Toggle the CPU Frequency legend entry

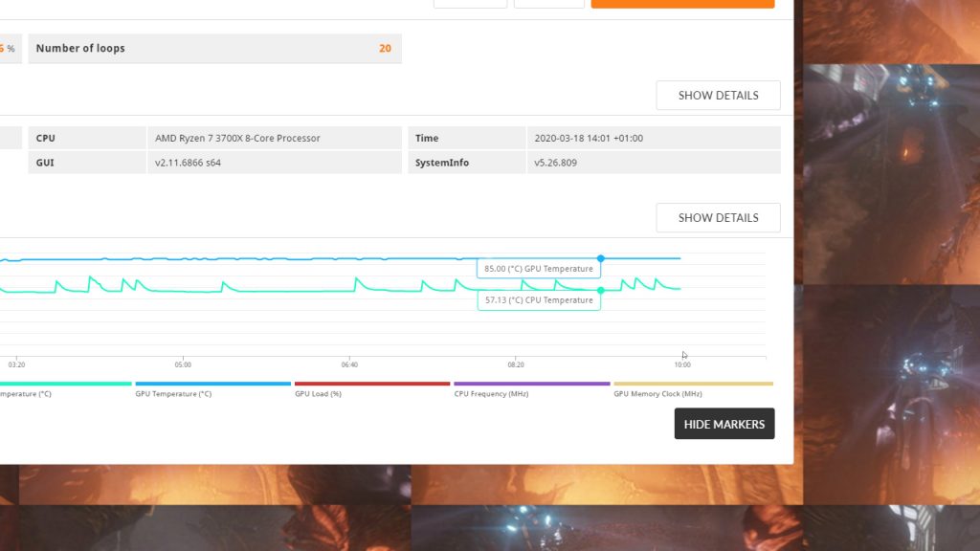click(491, 393)
